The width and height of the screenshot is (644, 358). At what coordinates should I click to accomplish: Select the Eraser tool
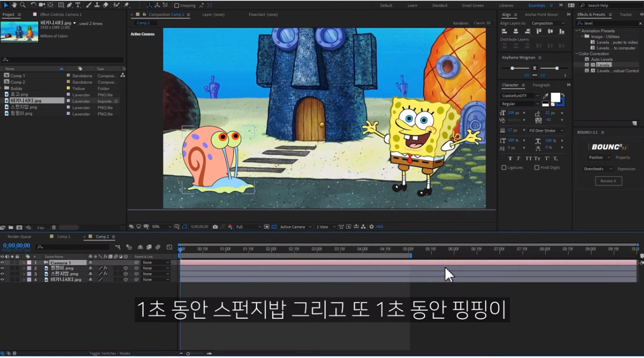click(106, 5)
